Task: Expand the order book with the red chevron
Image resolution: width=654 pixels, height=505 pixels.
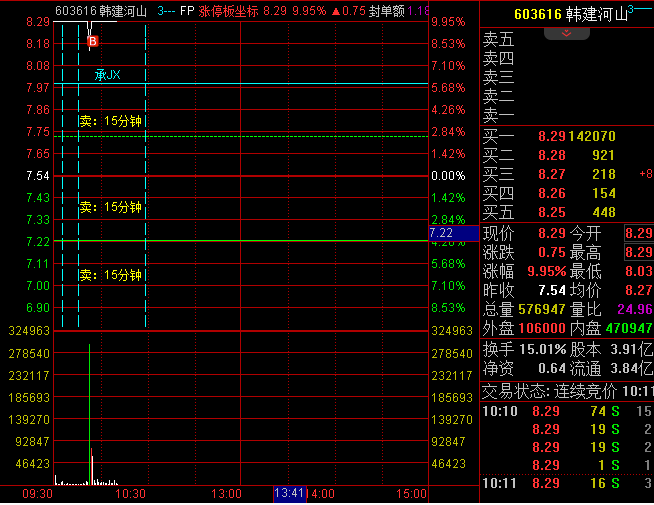Action: click(566, 33)
